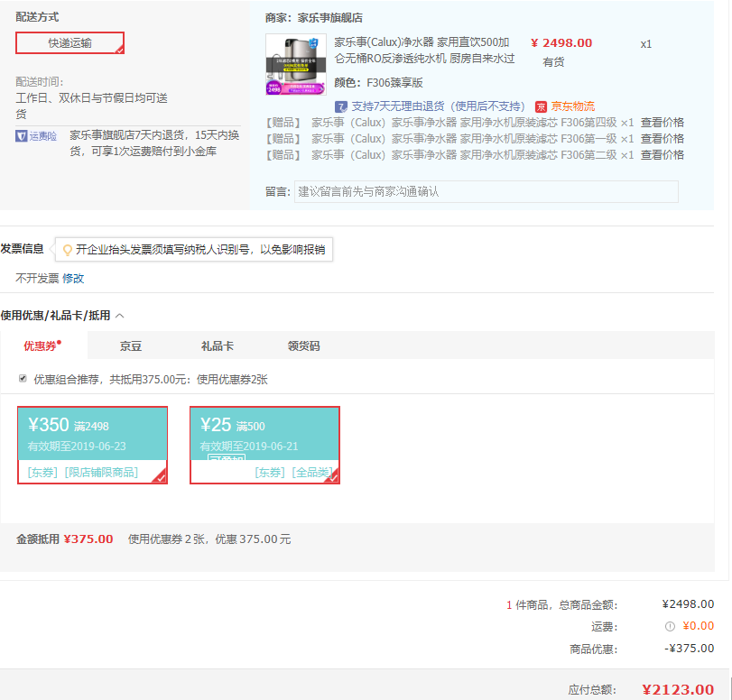Screen dimensions: 732x700
Task: Switch to the 优惠券 tab
Action: (43, 345)
